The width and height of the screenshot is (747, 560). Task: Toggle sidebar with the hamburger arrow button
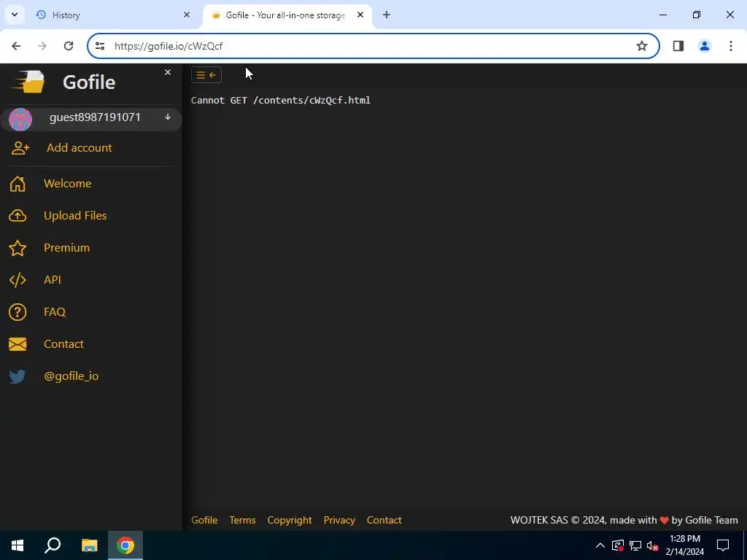pos(206,75)
